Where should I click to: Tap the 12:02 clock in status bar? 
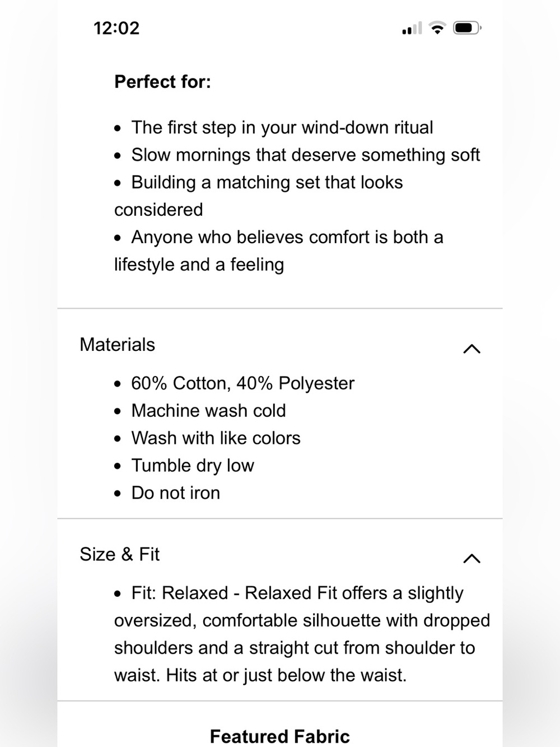click(x=116, y=28)
